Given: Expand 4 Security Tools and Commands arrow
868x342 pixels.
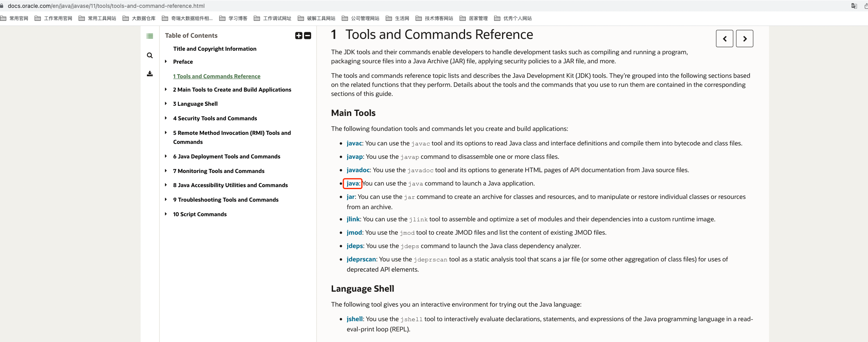Looking at the screenshot, I should pos(166,118).
